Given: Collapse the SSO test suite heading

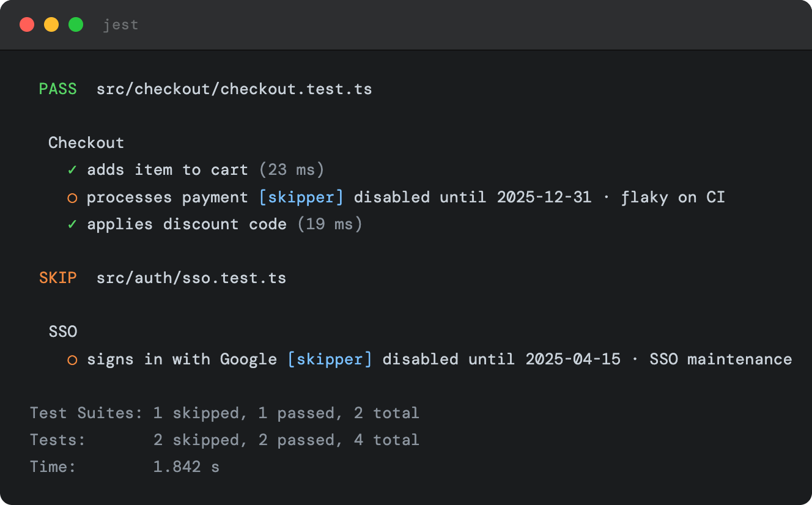Looking at the screenshot, I should [x=63, y=331].
